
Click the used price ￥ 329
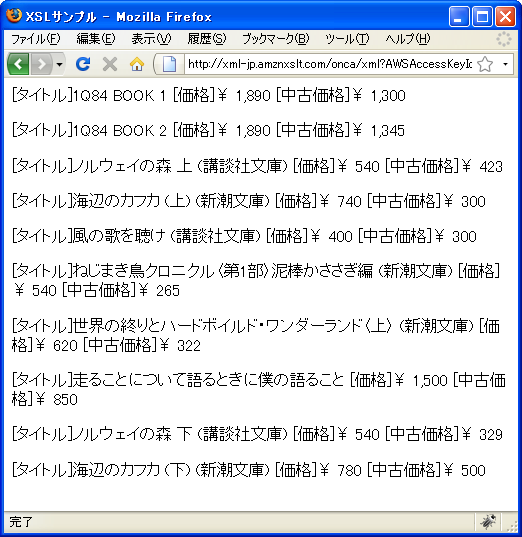pos(482,434)
